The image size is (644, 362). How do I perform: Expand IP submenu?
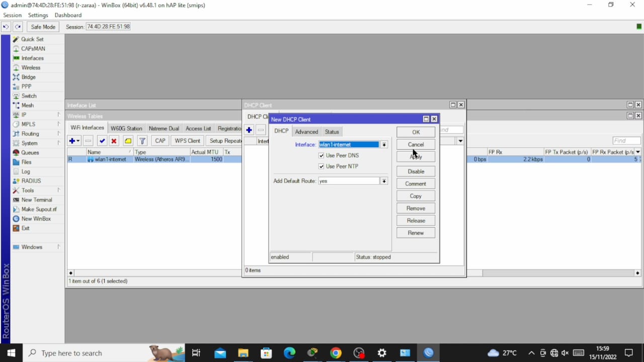point(59,115)
